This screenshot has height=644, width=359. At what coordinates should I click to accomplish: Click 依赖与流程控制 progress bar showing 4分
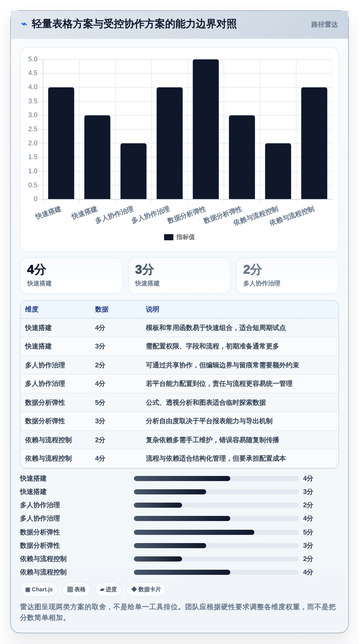click(x=216, y=572)
